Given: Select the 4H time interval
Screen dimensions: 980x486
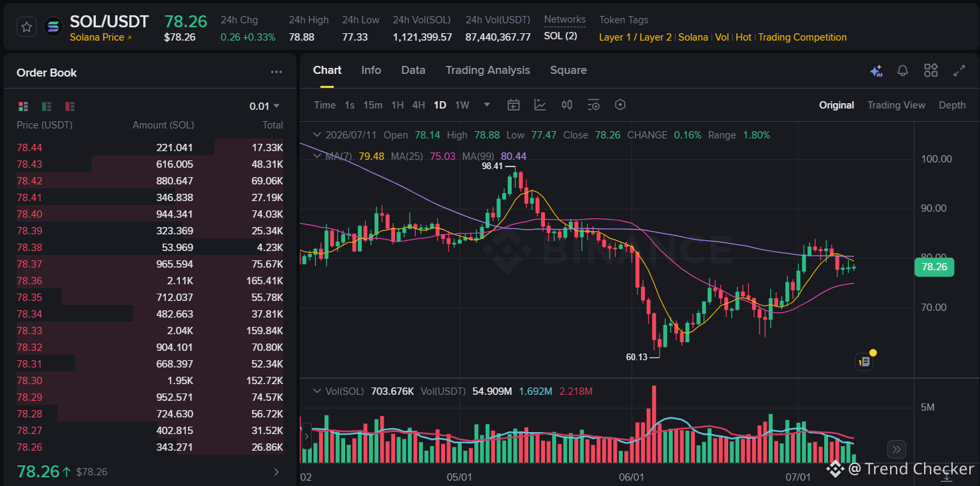Looking at the screenshot, I should pos(418,105).
